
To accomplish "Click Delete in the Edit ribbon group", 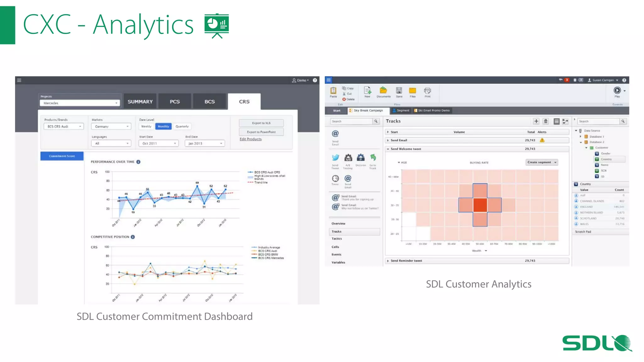I will pyautogui.click(x=348, y=99).
